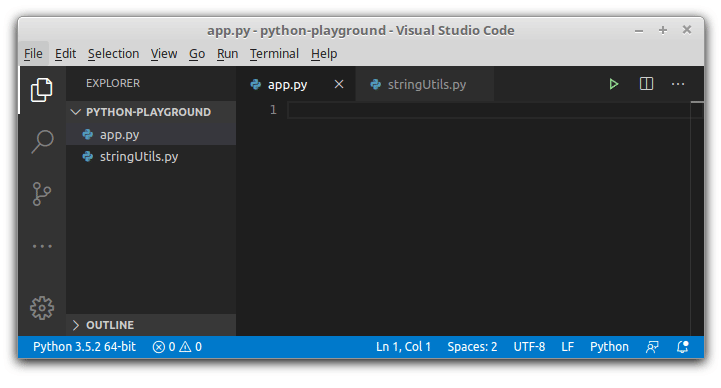Open More Actions ellipsis in editor toolbar
Viewport: 721px width, 388px height.
678,84
